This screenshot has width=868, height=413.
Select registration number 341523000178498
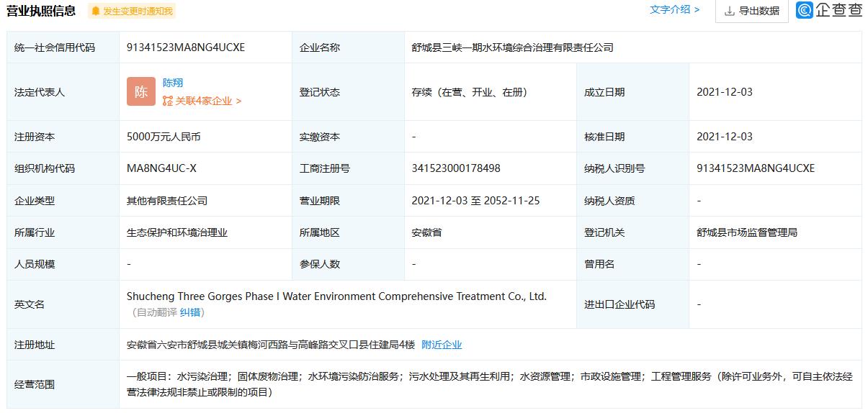pos(456,168)
